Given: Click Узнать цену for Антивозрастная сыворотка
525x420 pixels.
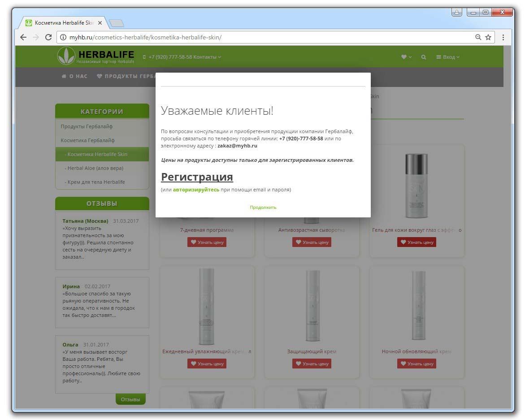Looking at the screenshot, I should pyautogui.click(x=312, y=242).
